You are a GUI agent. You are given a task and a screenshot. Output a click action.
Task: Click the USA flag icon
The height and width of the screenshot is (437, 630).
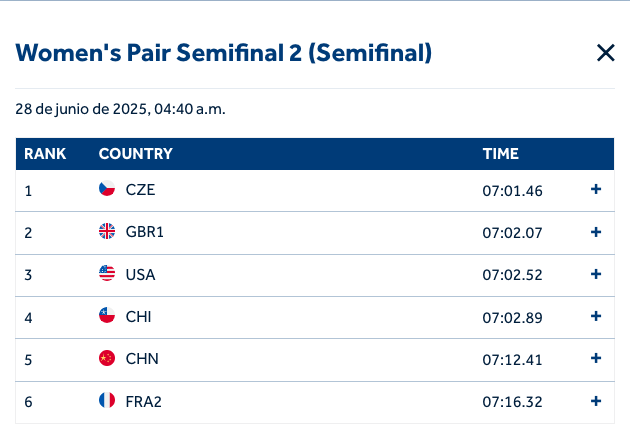point(107,274)
